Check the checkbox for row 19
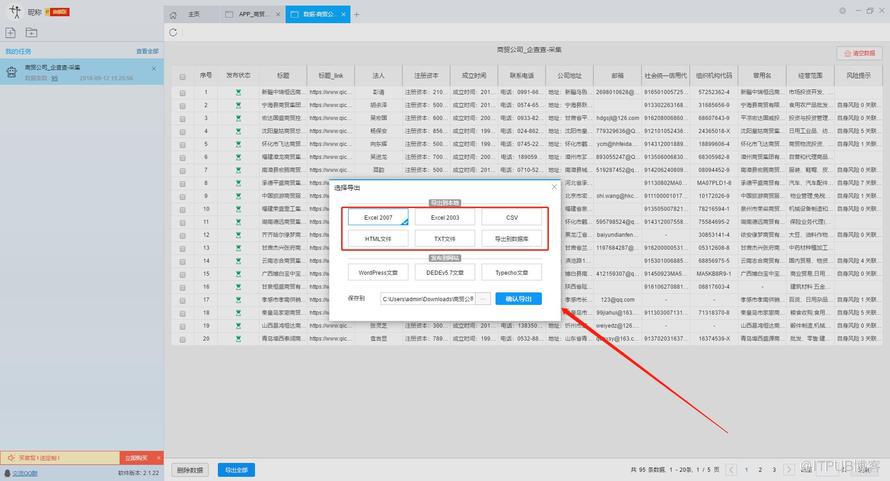This screenshot has width=890, height=481. coord(182,327)
